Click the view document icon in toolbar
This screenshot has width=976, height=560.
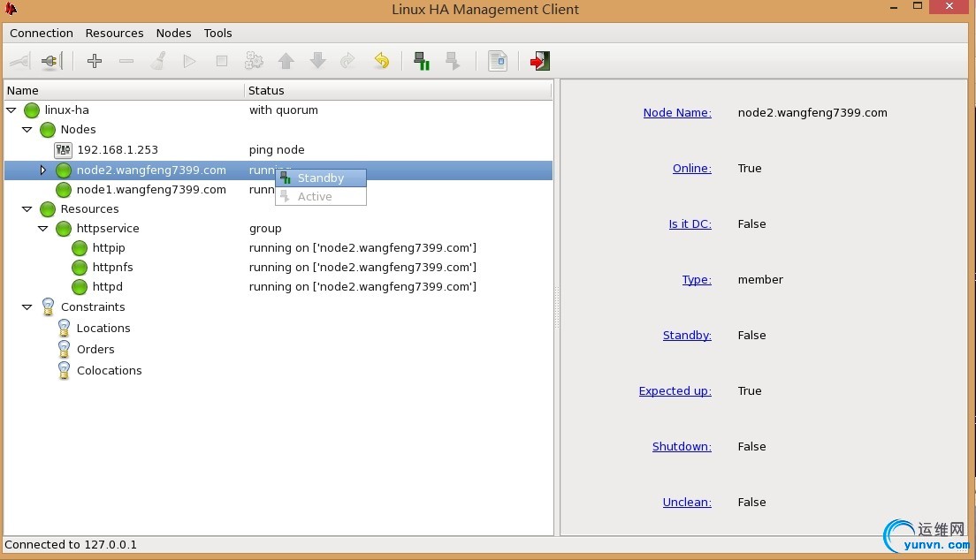pyautogui.click(x=498, y=61)
